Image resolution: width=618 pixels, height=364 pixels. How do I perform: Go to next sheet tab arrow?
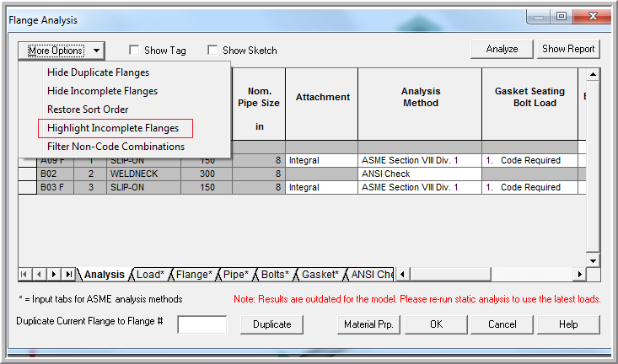pos(54,275)
